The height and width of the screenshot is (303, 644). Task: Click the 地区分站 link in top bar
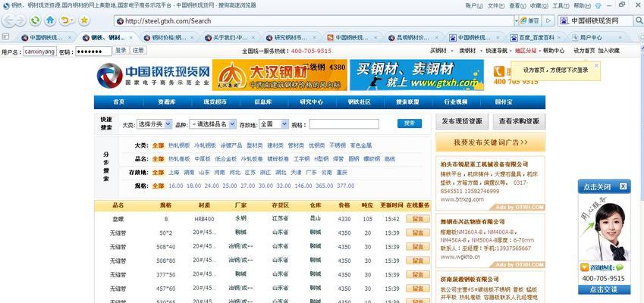point(526,51)
